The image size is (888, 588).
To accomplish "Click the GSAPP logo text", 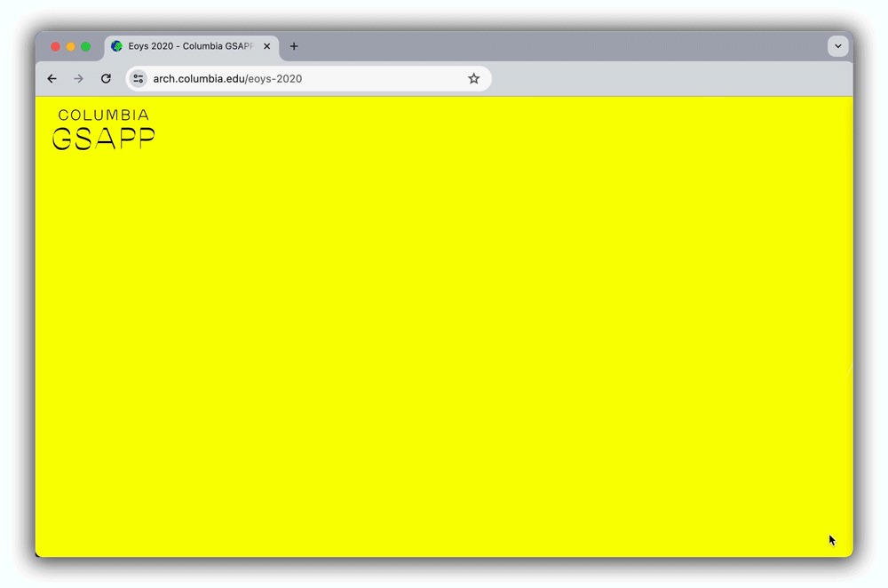I will pos(103,139).
